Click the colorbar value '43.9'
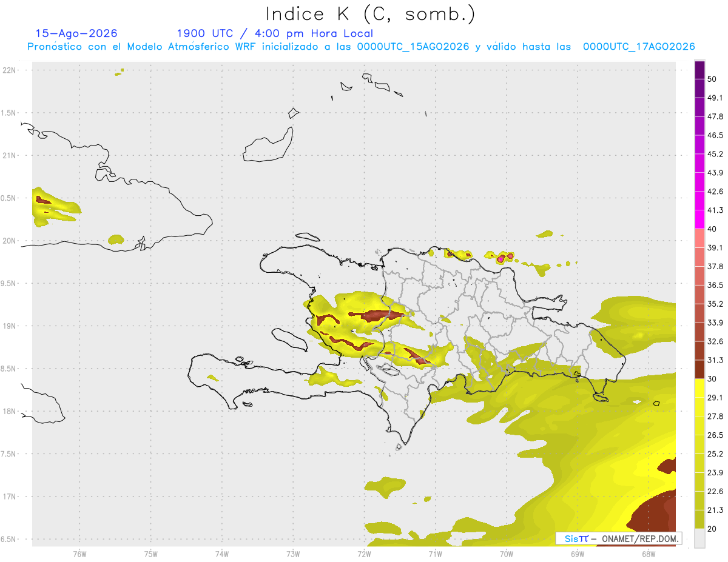728x562 pixels. 715,173
